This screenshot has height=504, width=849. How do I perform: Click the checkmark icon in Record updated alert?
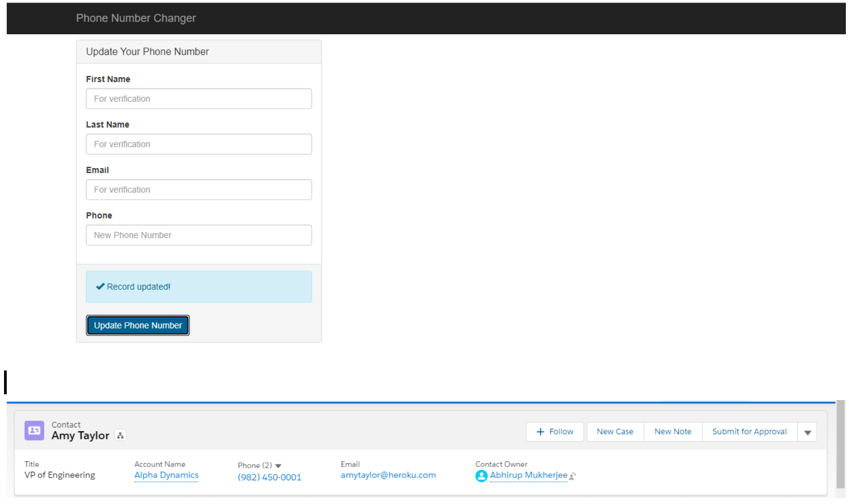coord(100,287)
